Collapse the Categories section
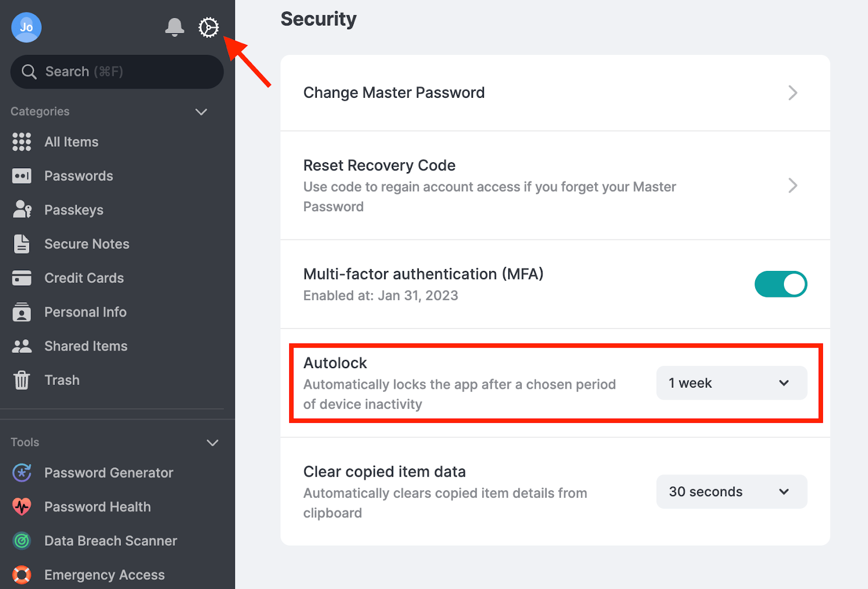Image resolution: width=868 pixels, height=589 pixels. pos(201,112)
